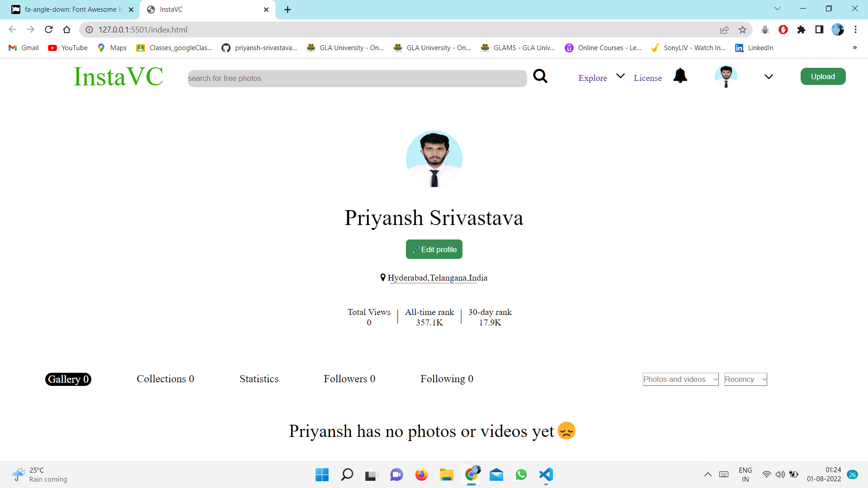Open the Photos and videos filter dropdown
Viewport: 868px width, 488px height.
coord(680,379)
